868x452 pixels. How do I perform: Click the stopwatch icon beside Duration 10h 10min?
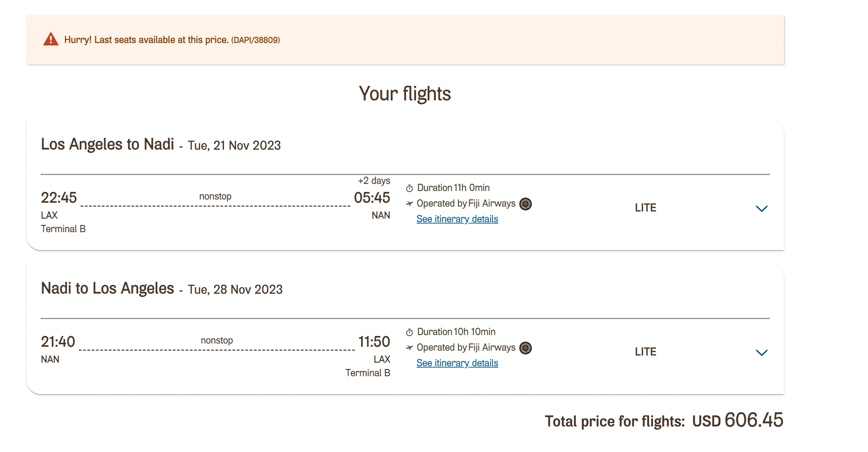[410, 332]
